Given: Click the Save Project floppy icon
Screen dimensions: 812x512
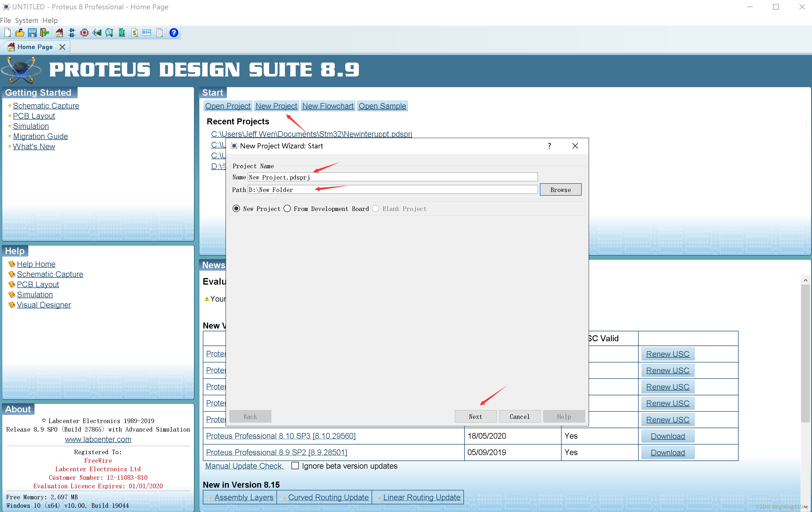Looking at the screenshot, I should 32,33.
